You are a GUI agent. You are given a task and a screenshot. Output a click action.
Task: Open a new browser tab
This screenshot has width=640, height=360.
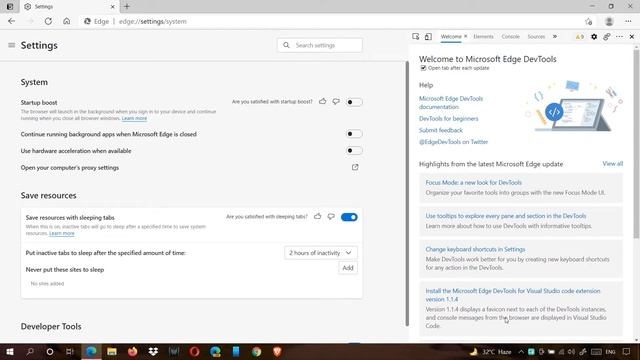(x=127, y=7)
